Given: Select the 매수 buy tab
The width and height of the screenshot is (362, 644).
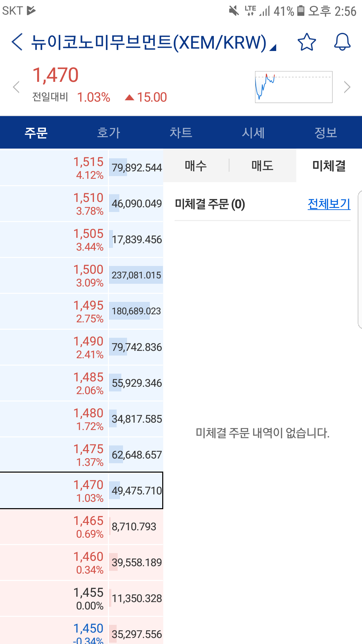Looking at the screenshot, I should pos(196,165).
